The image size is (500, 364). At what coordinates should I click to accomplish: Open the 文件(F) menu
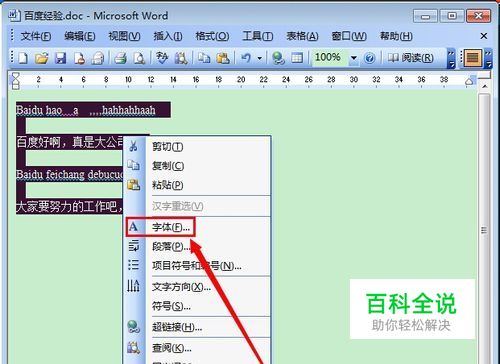pos(36,36)
